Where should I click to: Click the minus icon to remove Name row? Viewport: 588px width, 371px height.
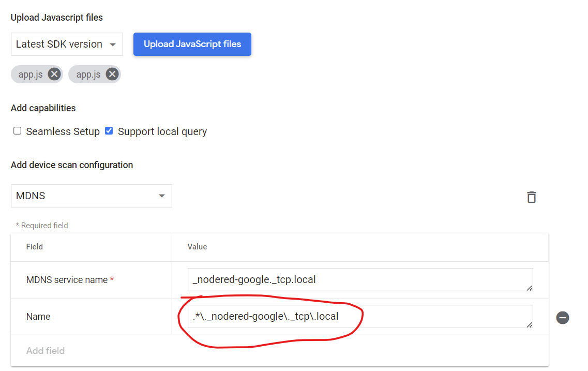click(x=563, y=317)
